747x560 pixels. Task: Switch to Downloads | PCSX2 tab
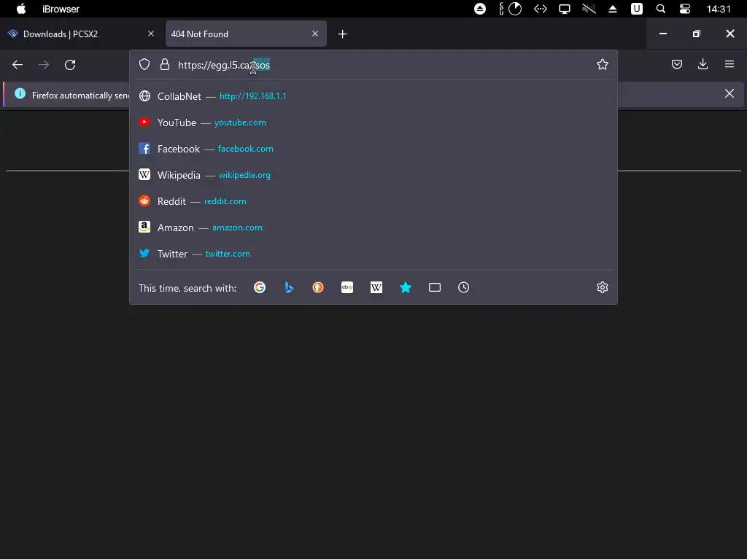point(80,34)
